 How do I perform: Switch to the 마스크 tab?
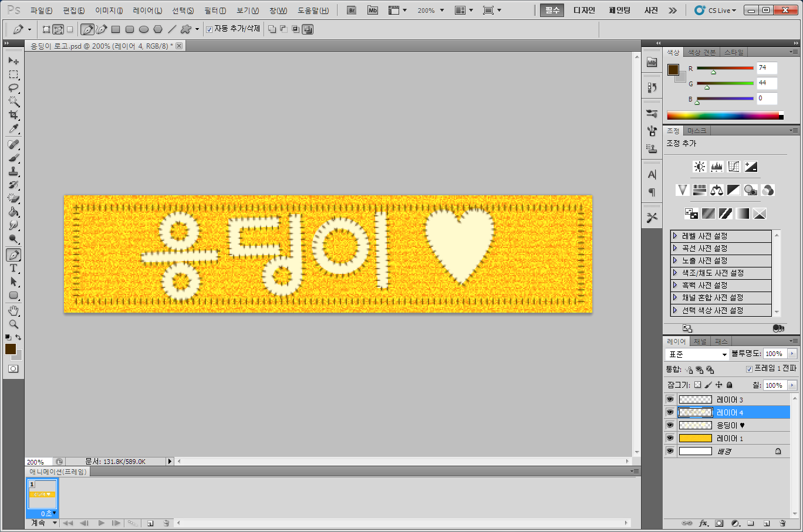697,131
